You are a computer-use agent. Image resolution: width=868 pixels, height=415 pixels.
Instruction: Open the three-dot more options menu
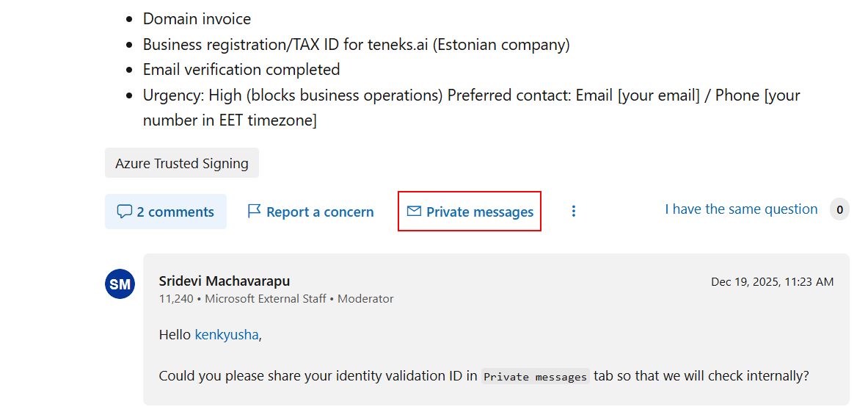coord(574,211)
